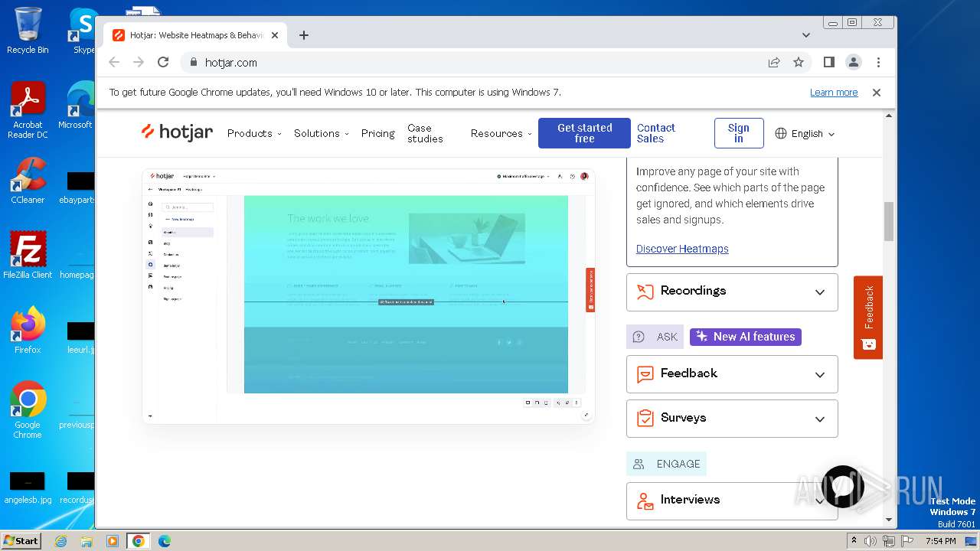Viewport: 980px width, 551px height.
Task: Click the system tray volume icon
Action: point(871,541)
